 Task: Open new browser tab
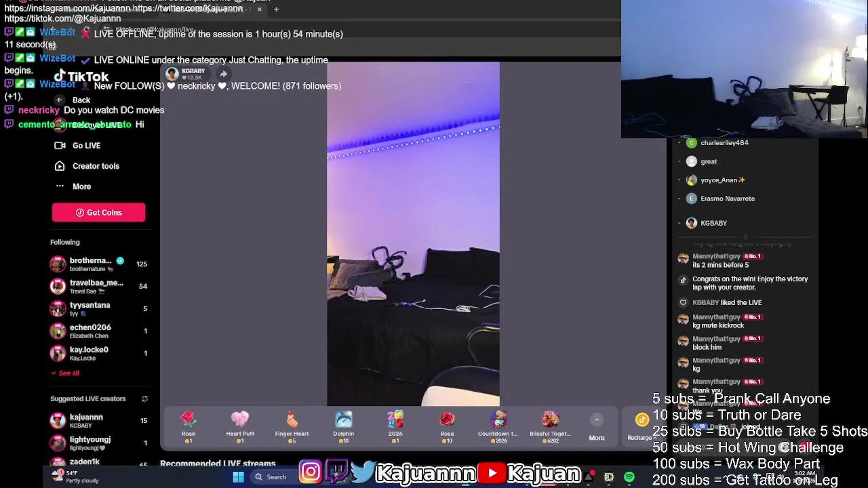(x=276, y=9)
